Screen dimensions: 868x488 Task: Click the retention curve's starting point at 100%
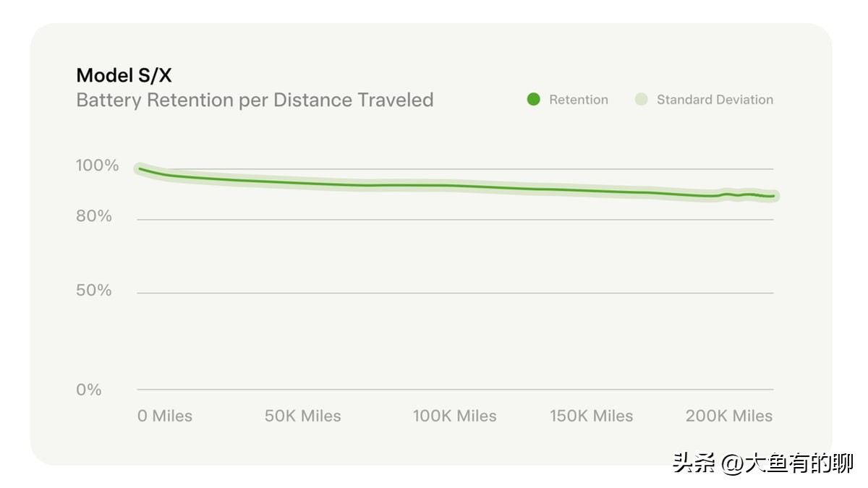coord(140,168)
